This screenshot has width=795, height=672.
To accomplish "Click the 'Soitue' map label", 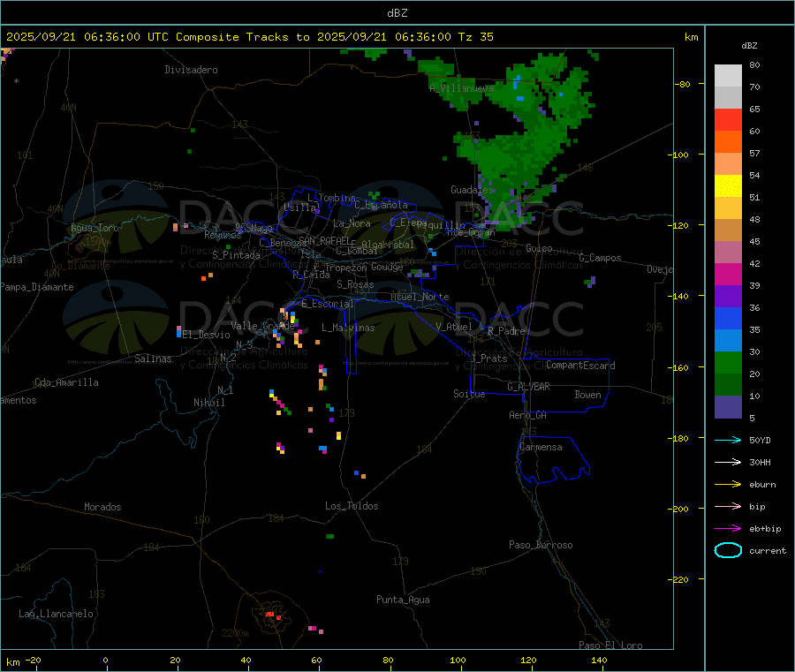I will [469, 394].
